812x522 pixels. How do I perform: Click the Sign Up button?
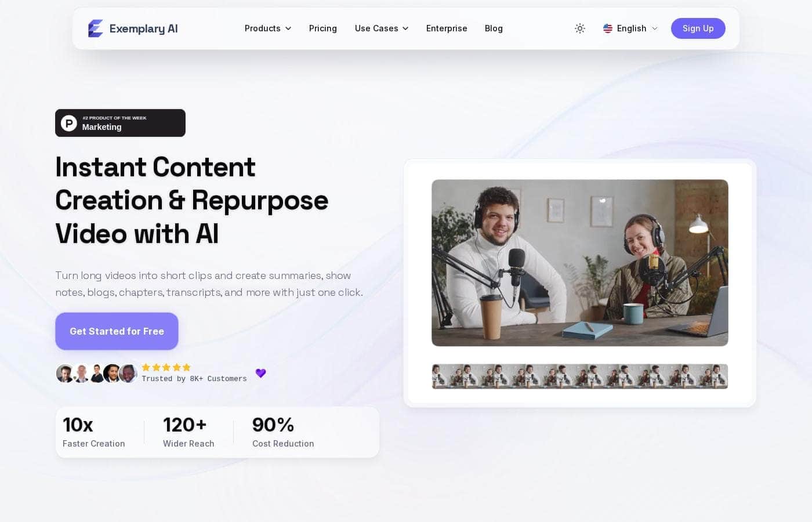click(698, 28)
